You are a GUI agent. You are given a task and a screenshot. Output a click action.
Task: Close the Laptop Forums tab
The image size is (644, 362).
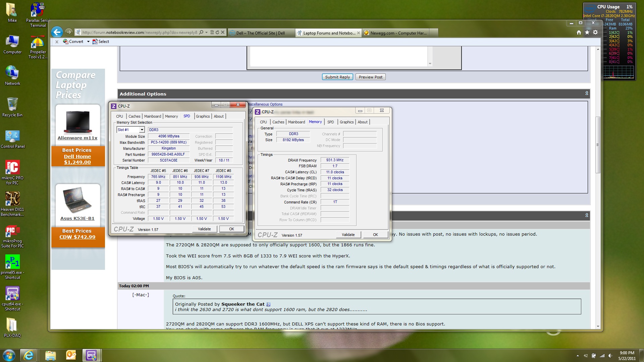358,33
